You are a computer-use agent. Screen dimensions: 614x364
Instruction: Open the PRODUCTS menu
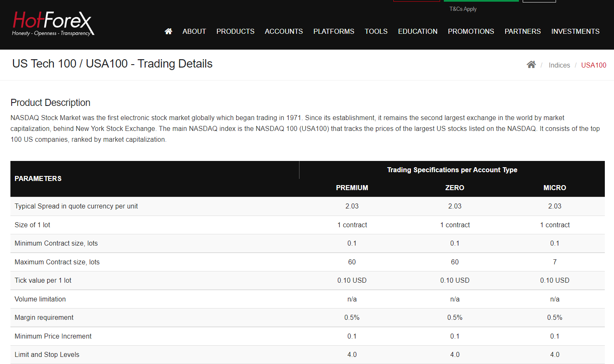pos(235,31)
